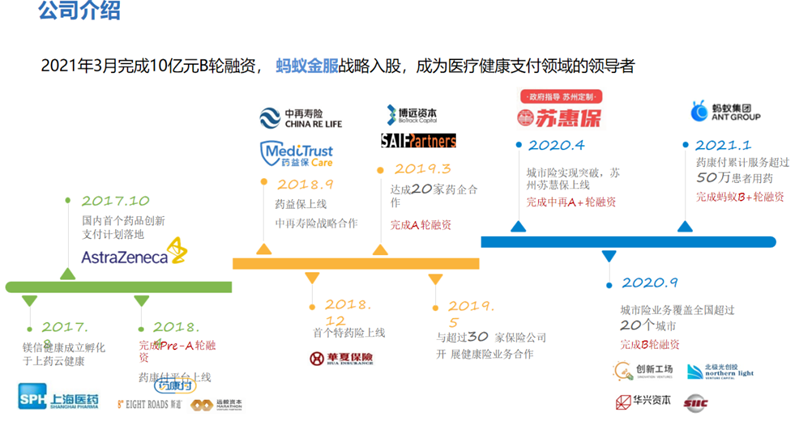Click the 华夏保险 logo
Screen dimensions: 812x438
341,358
